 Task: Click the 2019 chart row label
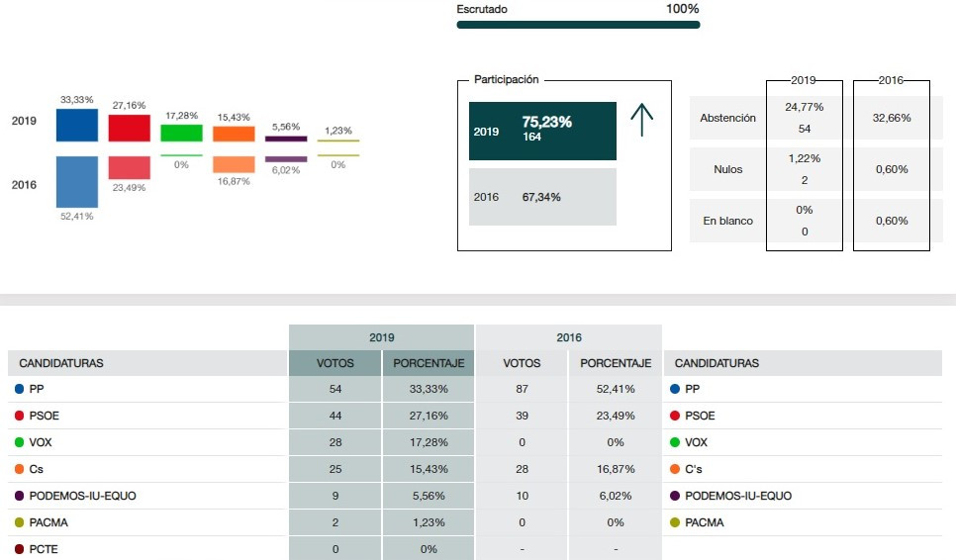coord(24,121)
